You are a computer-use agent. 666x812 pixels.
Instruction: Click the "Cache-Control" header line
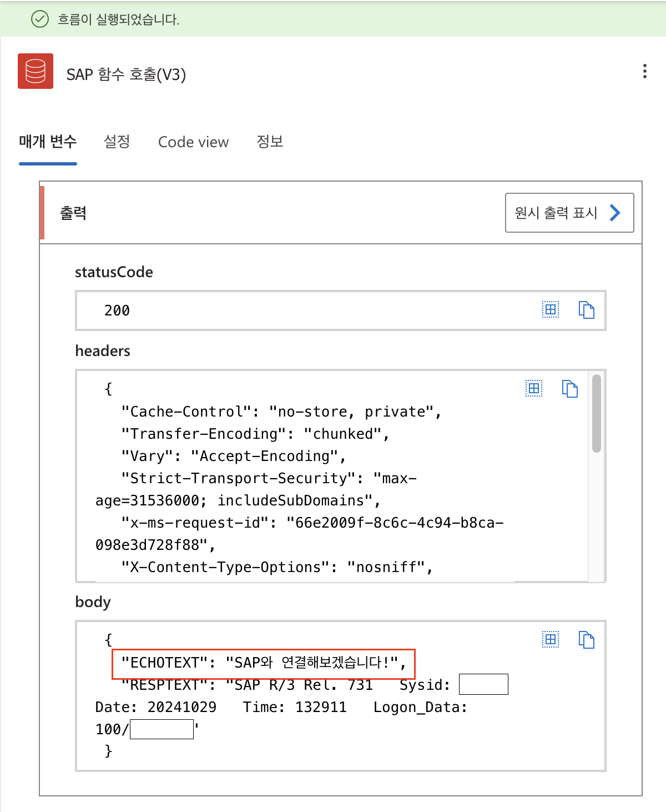[281, 412]
